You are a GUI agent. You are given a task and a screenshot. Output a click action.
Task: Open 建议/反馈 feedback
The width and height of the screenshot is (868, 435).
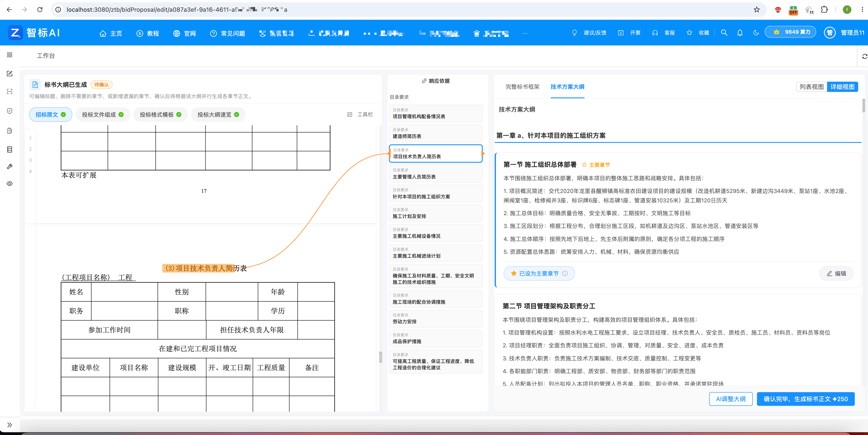[x=589, y=33]
